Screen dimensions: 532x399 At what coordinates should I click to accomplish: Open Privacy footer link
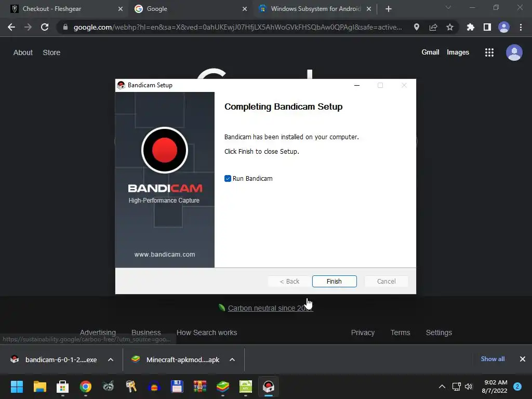[x=363, y=332]
